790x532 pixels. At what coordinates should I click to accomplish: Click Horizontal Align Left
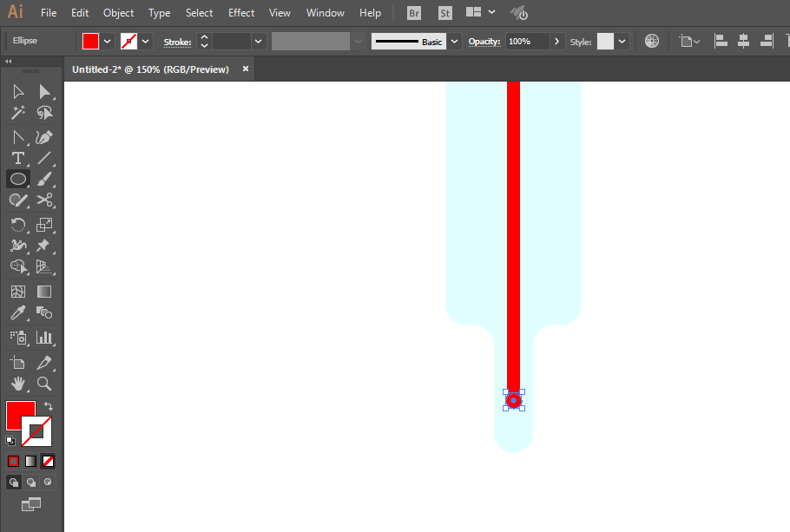[721, 41]
